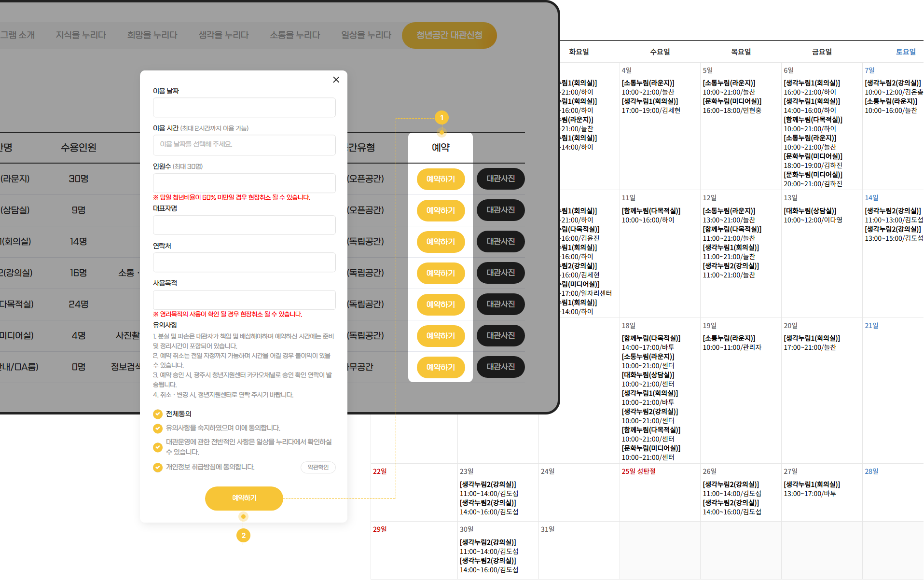Click the 대표자명 name field
Screen dimensions: 924x580
pos(244,225)
